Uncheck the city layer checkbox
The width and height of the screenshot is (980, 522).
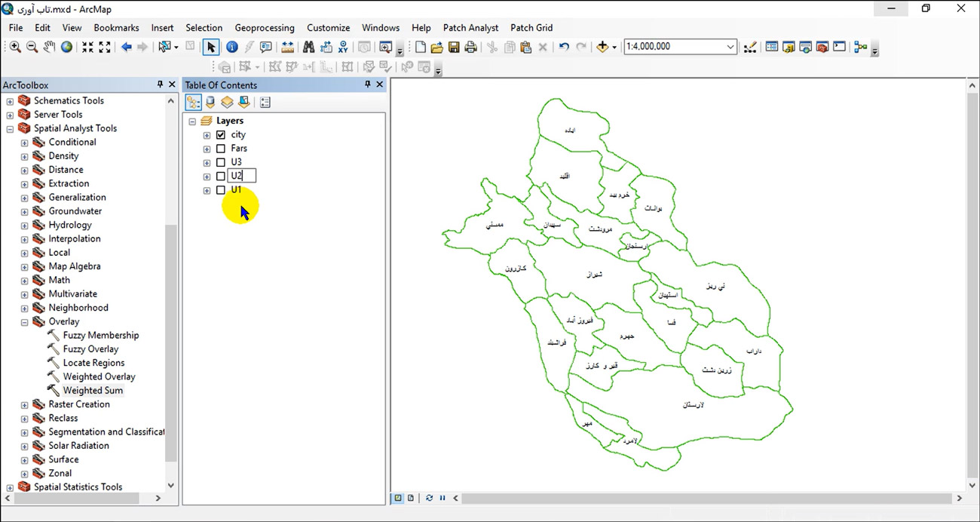pyautogui.click(x=221, y=135)
